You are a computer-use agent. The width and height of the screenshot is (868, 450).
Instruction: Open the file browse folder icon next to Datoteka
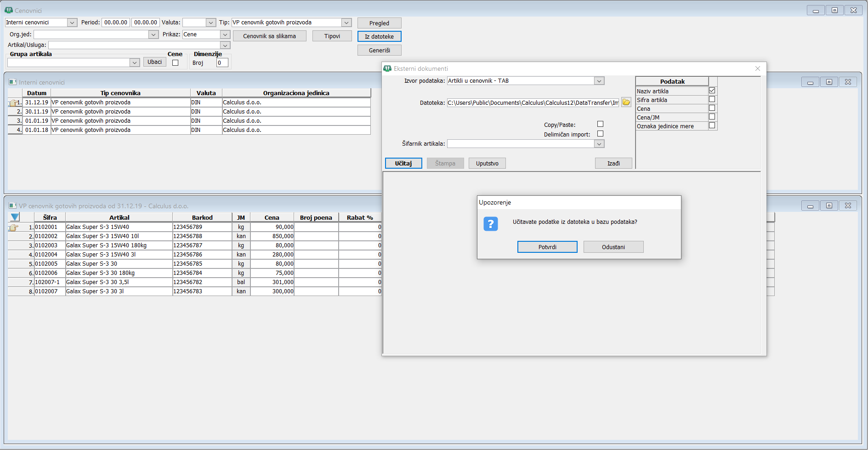click(626, 103)
